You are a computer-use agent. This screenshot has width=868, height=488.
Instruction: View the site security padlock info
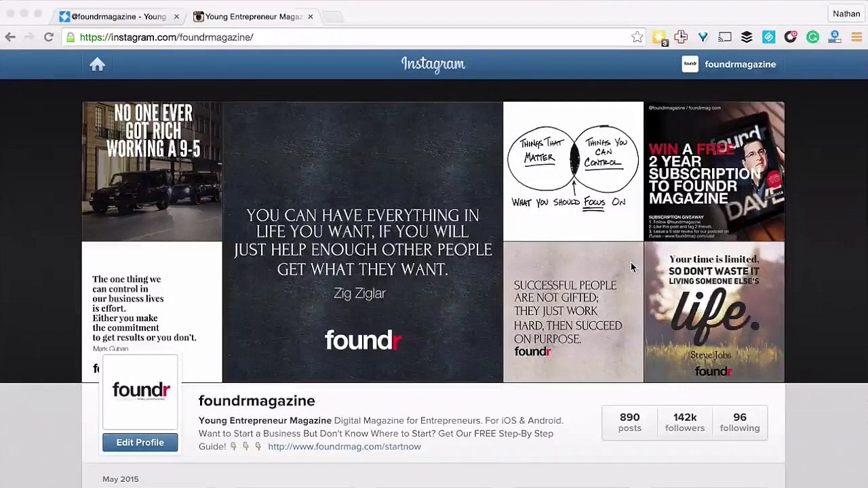coord(71,37)
